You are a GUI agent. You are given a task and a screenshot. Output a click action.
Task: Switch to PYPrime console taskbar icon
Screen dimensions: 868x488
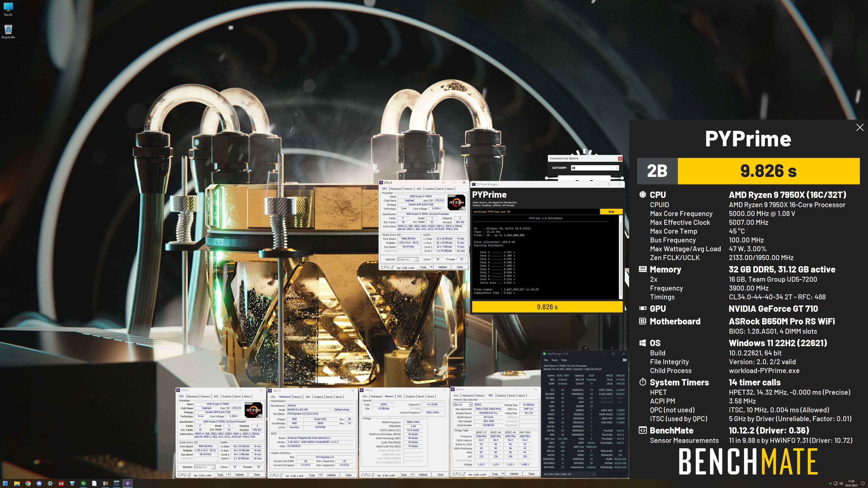tap(117, 483)
